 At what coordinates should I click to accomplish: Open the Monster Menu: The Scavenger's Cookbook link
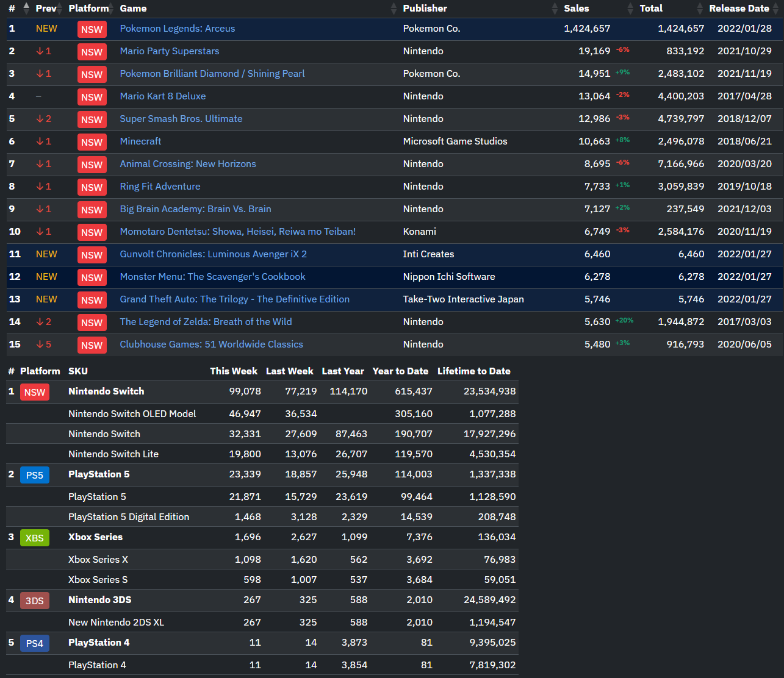point(212,277)
